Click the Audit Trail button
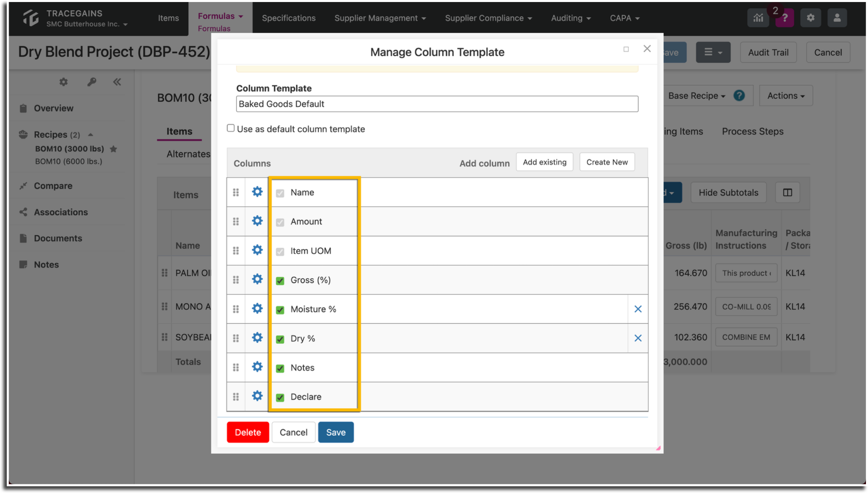The width and height of the screenshot is (868, 493). [x=768, y=53]
